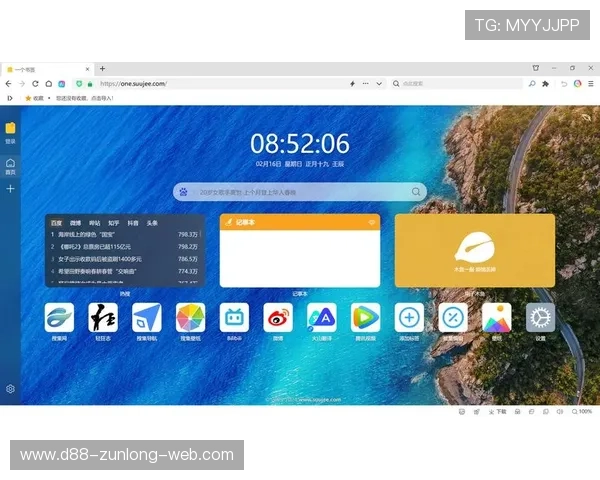Viewport: 600px width, 480px height.
Task: Click the colorful square icon beside home button
Action: [x=62, y=83]
